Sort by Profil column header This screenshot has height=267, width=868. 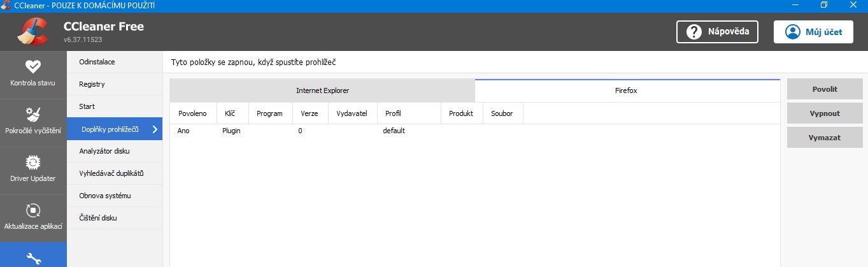409,113
